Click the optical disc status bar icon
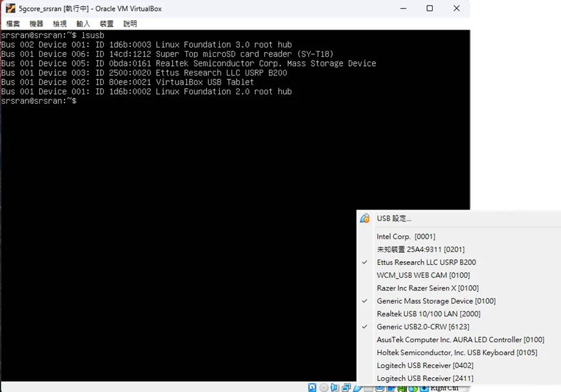Screen dimensions: 561x392 click(x=324, y=387)
